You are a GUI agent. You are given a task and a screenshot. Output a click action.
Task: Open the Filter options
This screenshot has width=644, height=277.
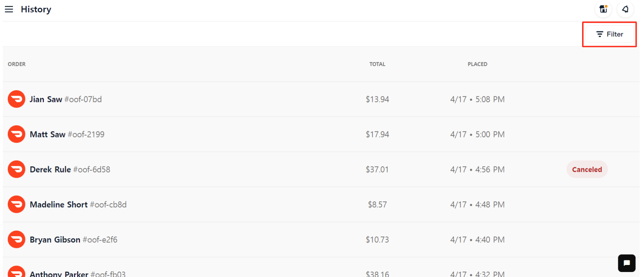tap(610, 34)
